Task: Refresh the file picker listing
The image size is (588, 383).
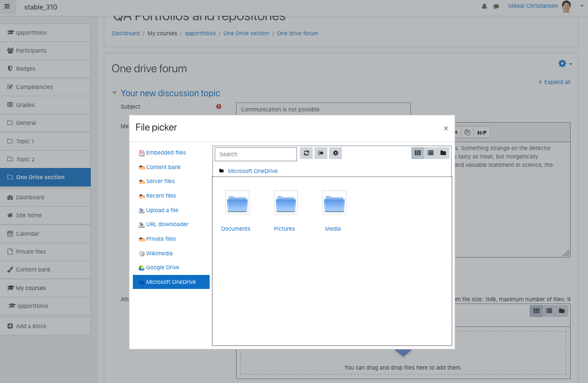Action: click(x=307, y=153)
